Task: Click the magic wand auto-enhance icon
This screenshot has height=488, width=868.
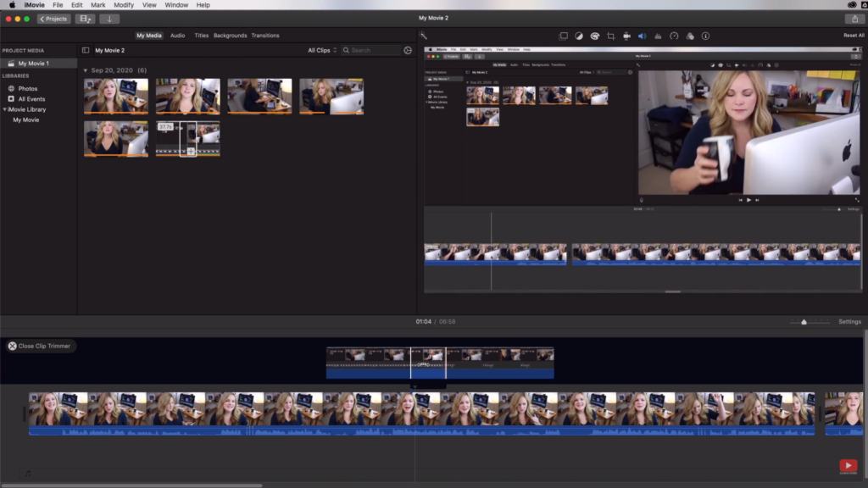Action: 423,36
